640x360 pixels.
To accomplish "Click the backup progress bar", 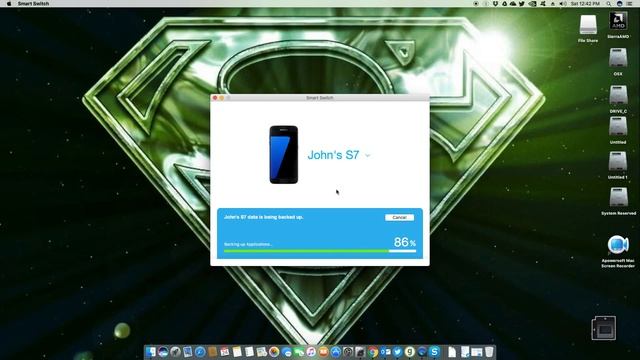I will pyautogui.click(x=320, y=251).
